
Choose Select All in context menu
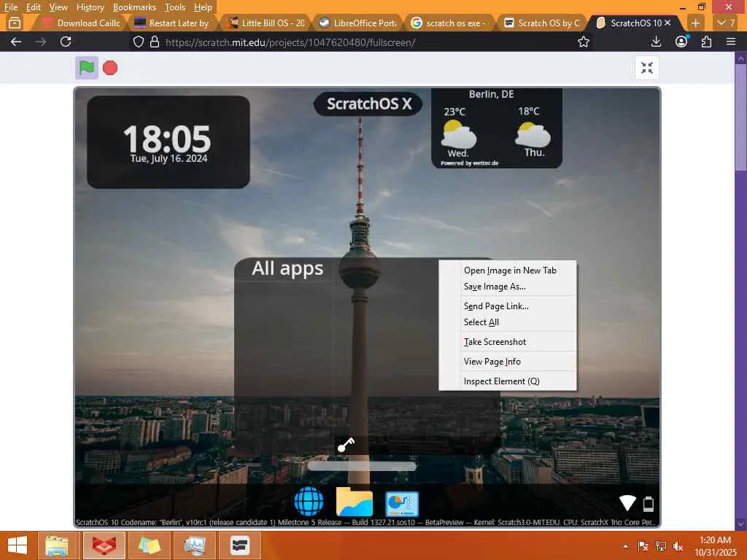(x=508, y=322)
